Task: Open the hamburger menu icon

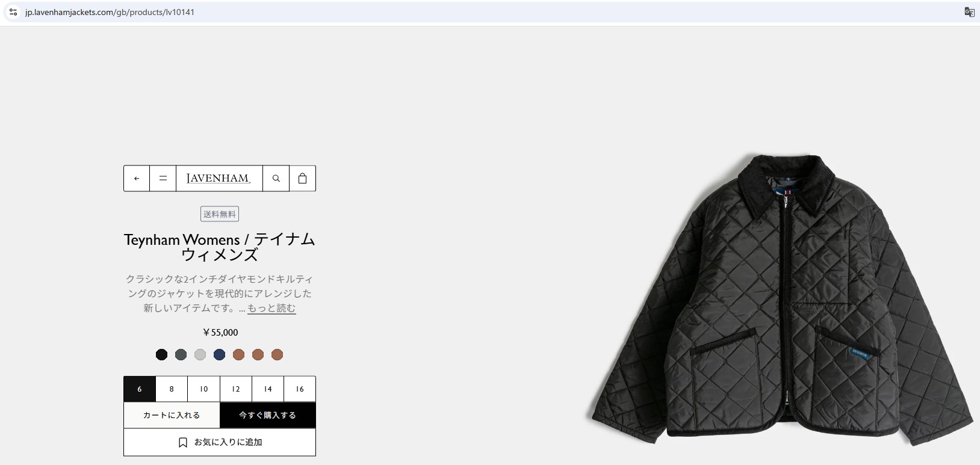Action: pos(163,179)
